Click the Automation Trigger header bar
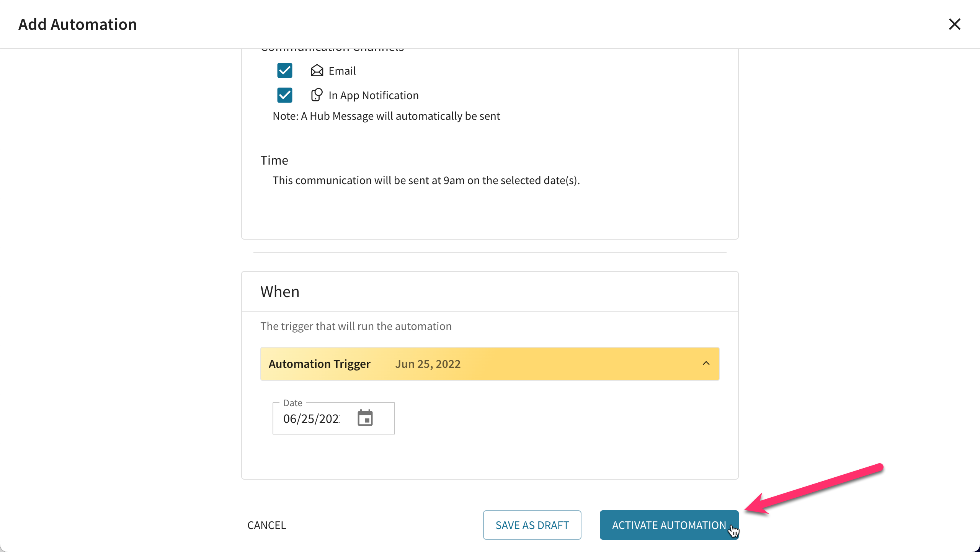 coord(490,364)
